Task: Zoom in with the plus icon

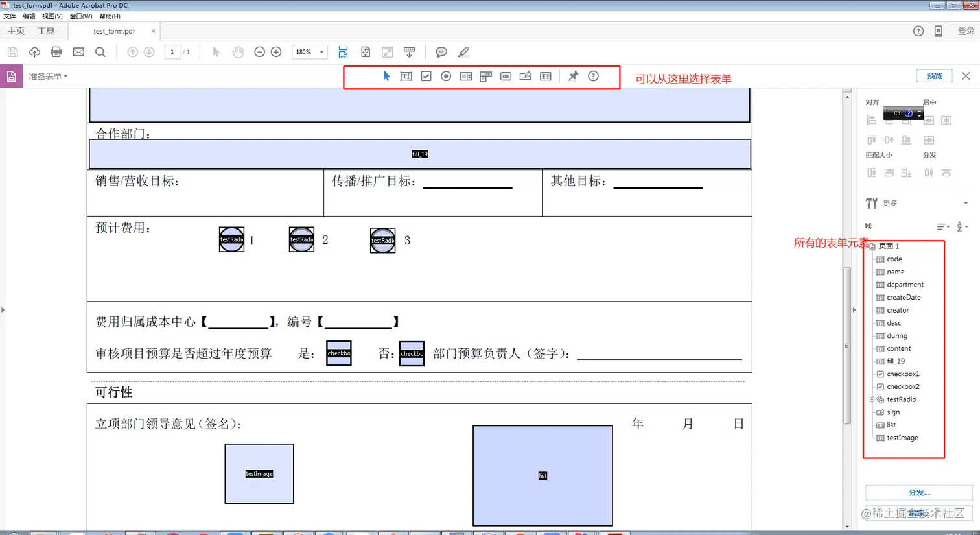Action: click(276, 52)
